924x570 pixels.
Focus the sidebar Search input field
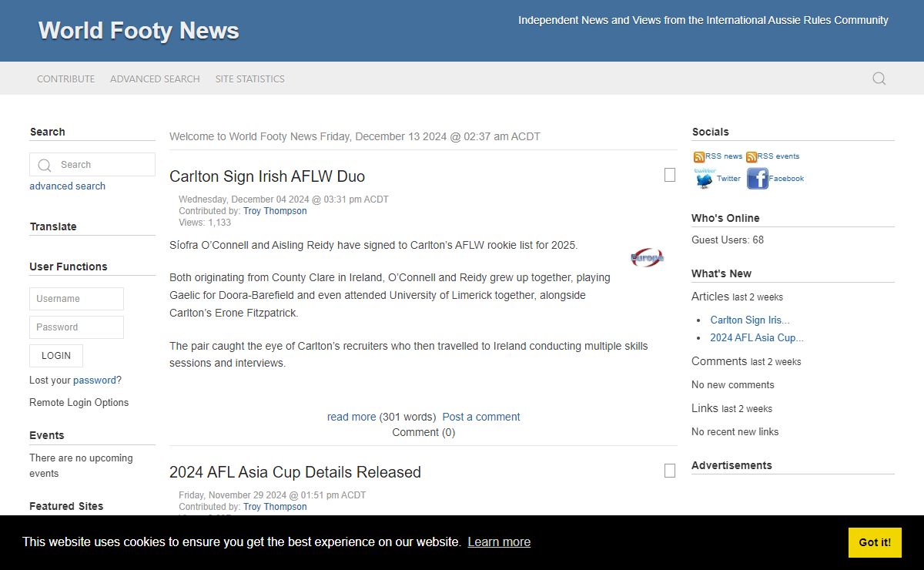click(92, 164)
